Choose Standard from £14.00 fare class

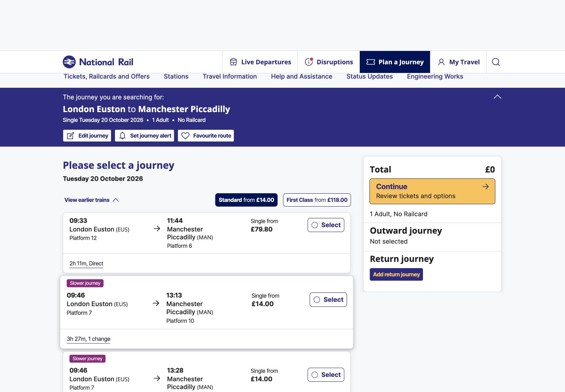click(x=246, y=200)
